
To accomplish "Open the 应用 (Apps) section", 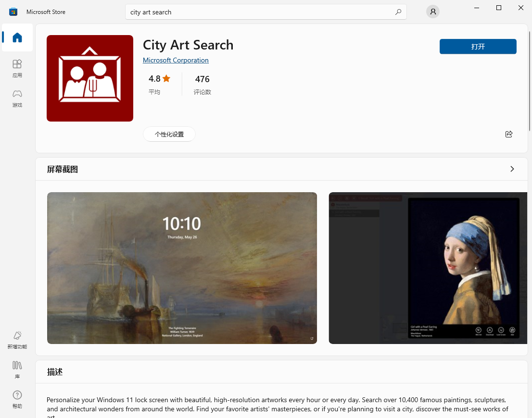I will [x=17, y=68].
